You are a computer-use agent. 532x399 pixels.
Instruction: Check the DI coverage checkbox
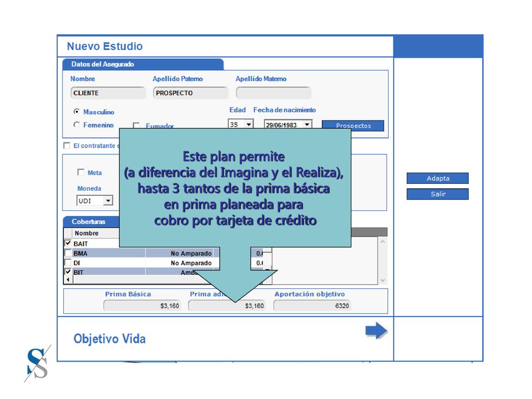point(68,262)
